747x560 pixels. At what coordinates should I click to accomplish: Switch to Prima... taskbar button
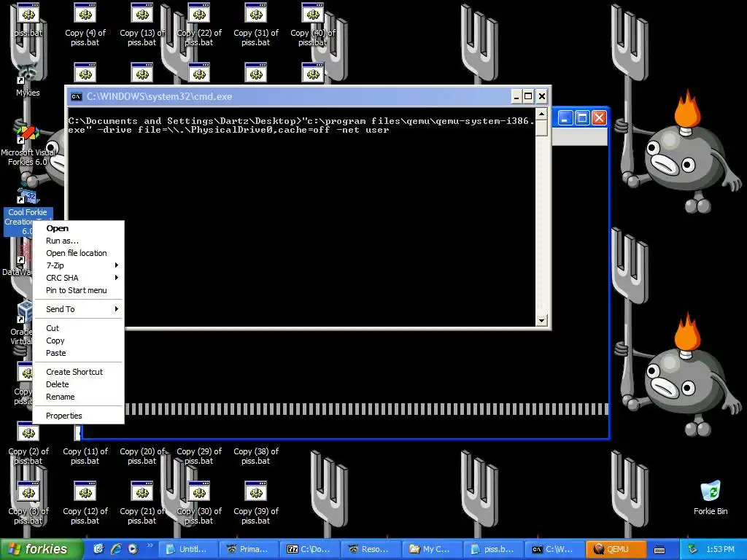click(x=249, y=549)
